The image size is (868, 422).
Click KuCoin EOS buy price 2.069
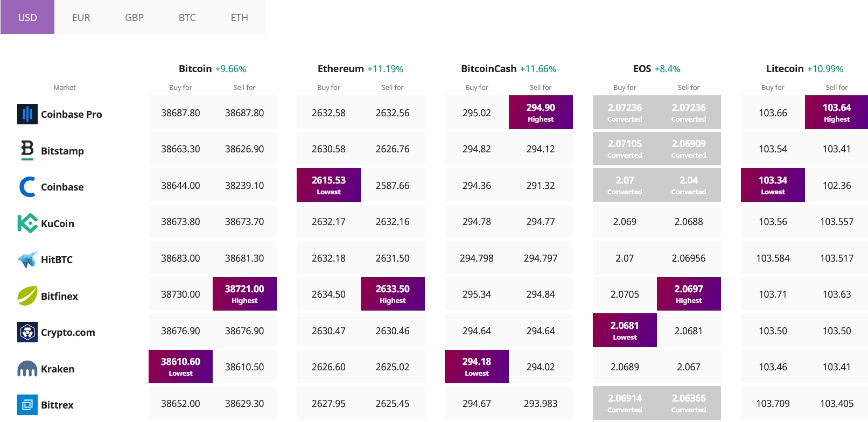tap(625, 222)
